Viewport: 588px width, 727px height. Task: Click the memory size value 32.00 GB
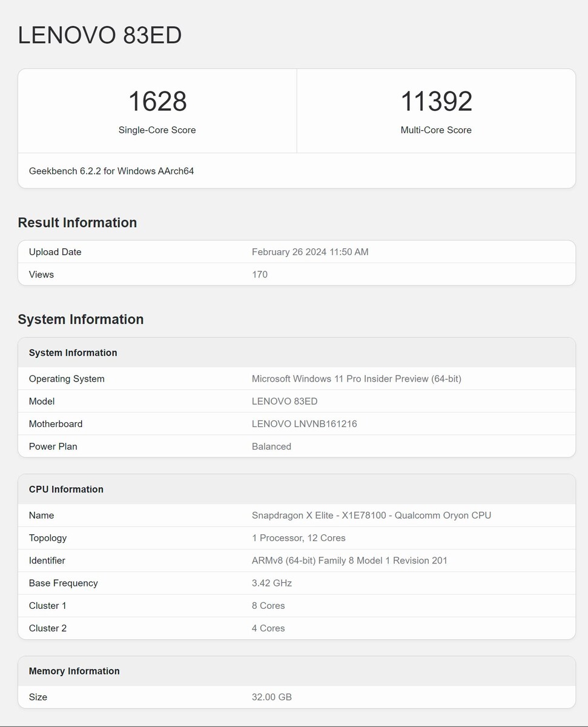272,697
